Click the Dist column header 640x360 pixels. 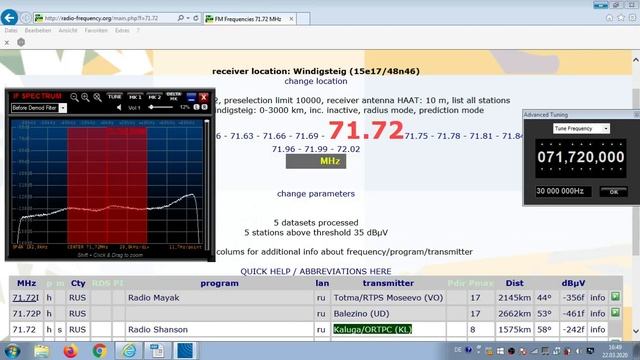pos(514,283)
